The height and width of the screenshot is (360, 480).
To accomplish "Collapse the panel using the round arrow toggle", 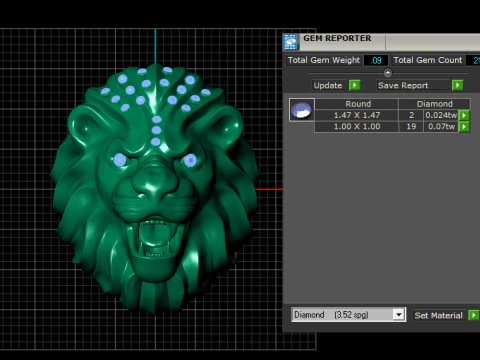I will point(388,73).
